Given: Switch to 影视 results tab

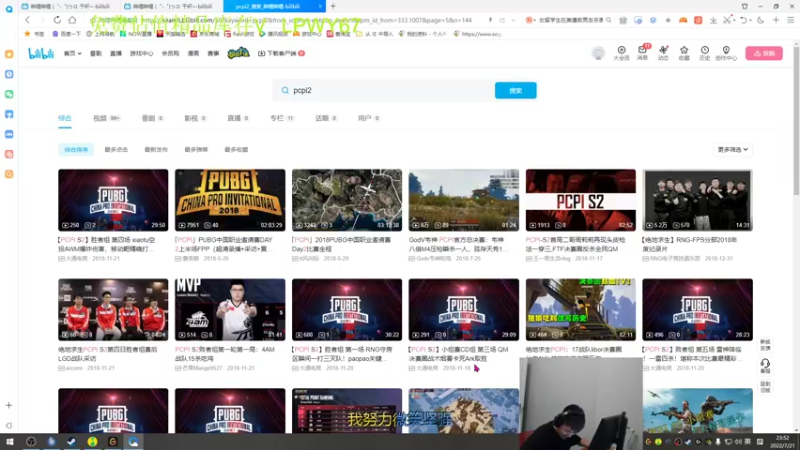Looking at the screenshot, I should [195, 118].
